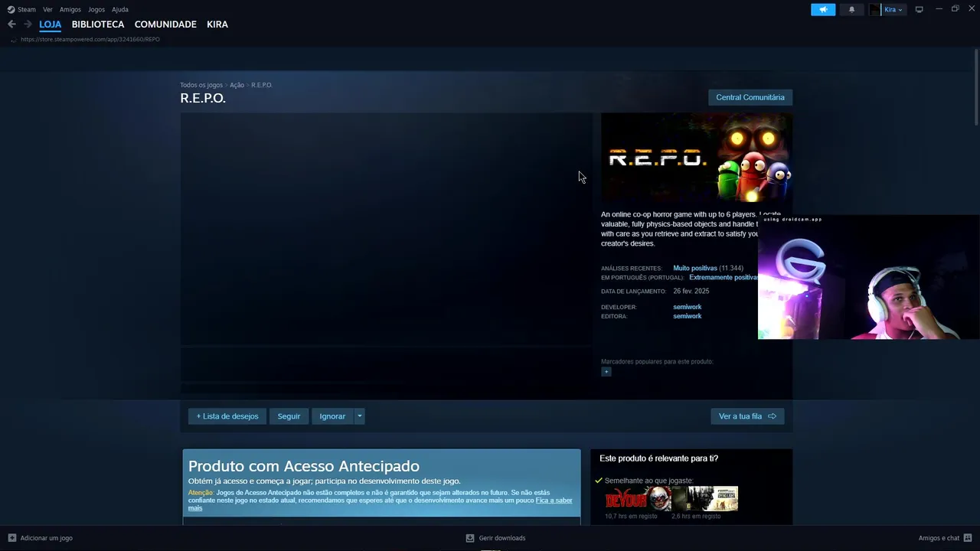980x551 pixels.
Task: Open the second similar game thumbnail
Action: pos(705,499)
